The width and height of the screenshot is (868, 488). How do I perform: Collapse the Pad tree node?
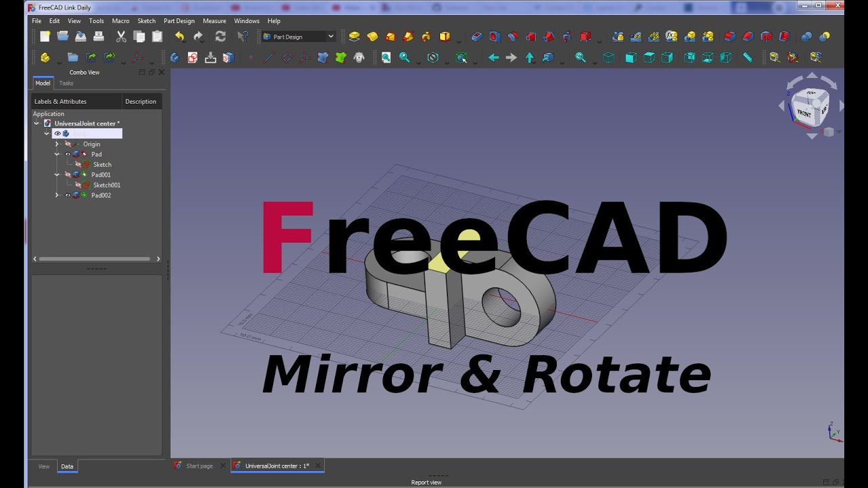tap(57, 155)
